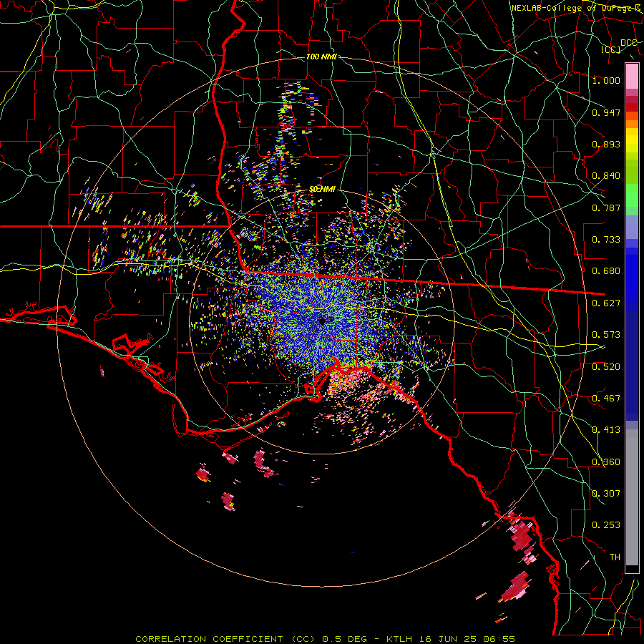Click the NEXLAB-College of DuPage watermark text
644x644 pixels.
576,8
